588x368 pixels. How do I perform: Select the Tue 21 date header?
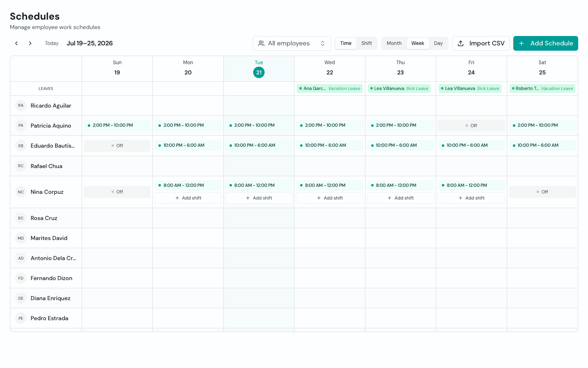tap(259, 69)
